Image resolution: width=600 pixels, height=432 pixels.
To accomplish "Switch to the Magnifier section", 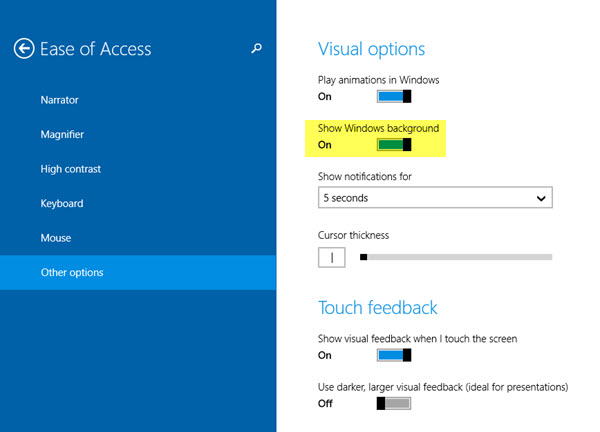I will [x=62, y=135].
